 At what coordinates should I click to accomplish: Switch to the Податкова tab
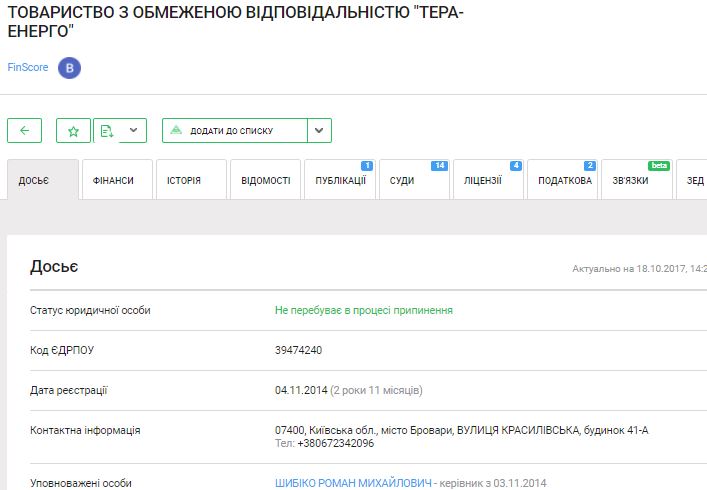pos(562,181)
